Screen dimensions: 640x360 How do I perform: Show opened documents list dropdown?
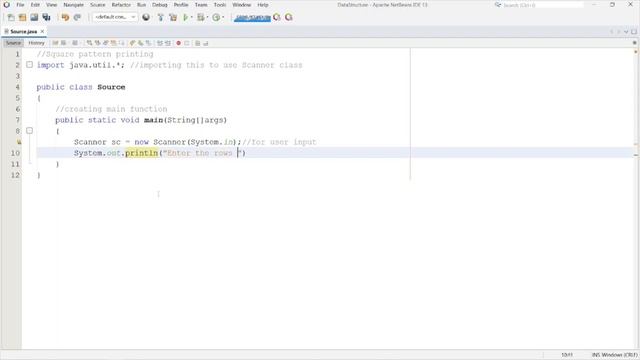[x=626, y=31]
